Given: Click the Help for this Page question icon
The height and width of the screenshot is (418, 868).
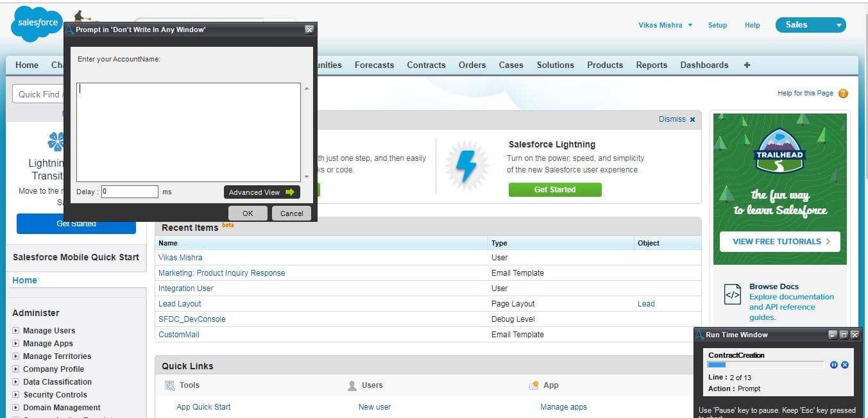Looking at the screenshot, I should tap(843, 94).
